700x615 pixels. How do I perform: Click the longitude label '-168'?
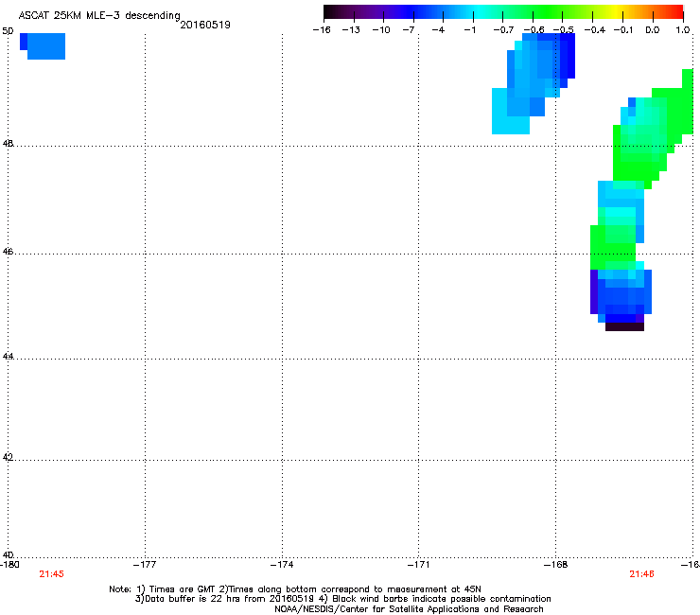point(556,565)
